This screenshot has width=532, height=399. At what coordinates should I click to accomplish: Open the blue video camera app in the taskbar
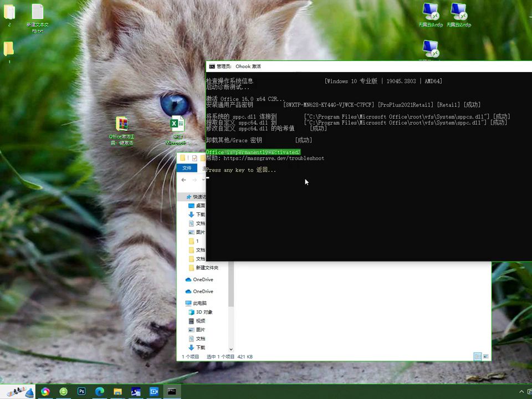(154, 392)
